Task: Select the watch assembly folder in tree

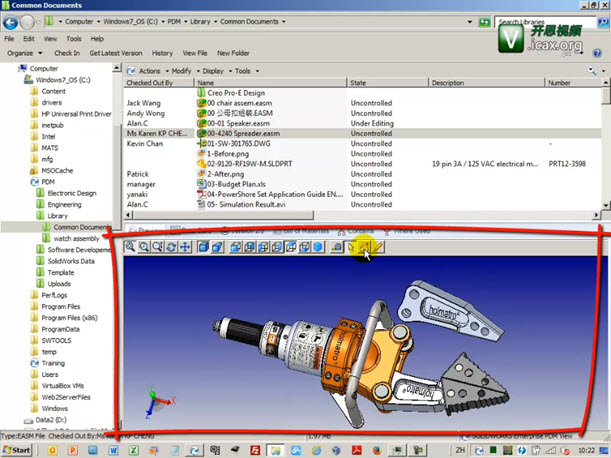Action: pos(76,239)
